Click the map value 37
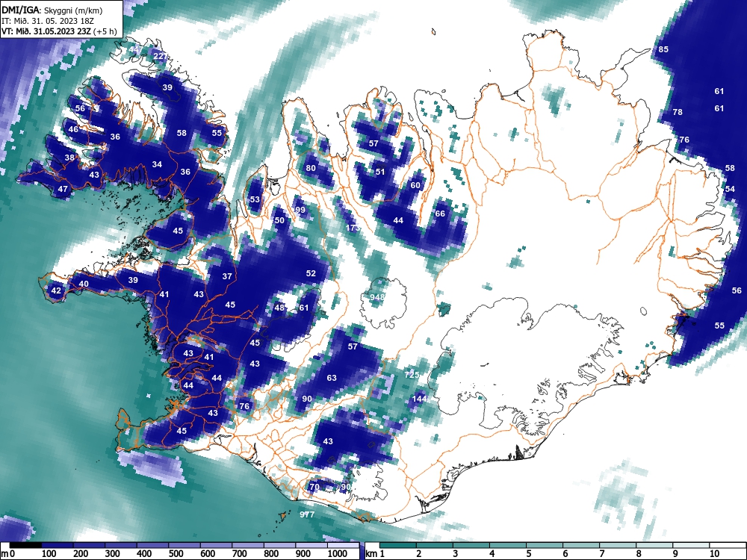747x560 pixels. tap(227, 276)
